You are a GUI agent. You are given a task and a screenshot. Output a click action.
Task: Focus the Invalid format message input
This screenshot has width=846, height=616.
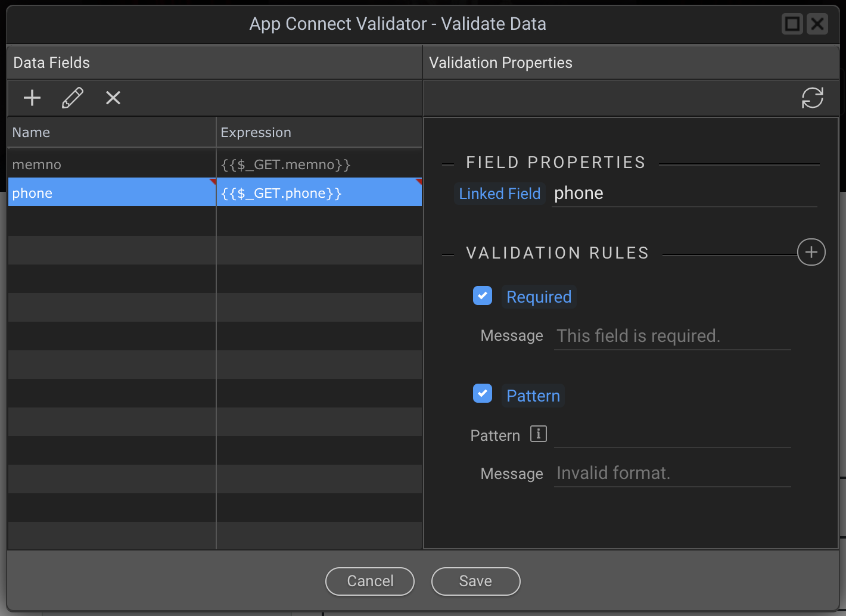coord(672,474)
